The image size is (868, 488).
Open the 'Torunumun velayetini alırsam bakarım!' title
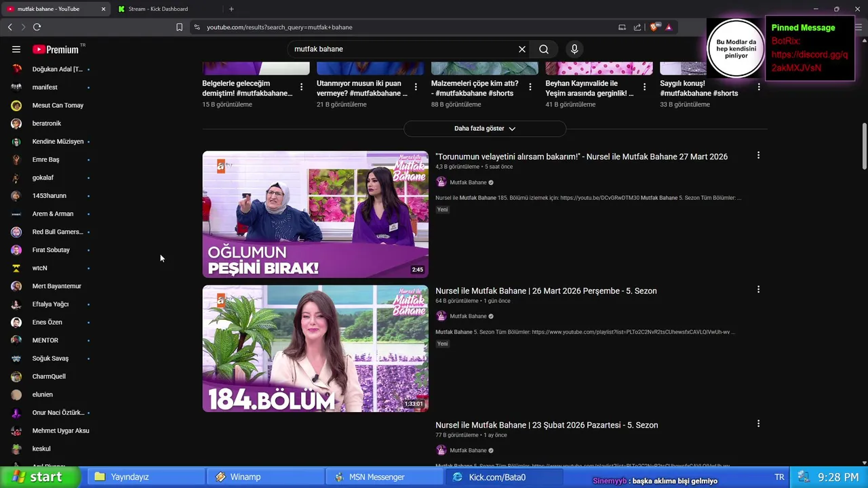[581, 157]
